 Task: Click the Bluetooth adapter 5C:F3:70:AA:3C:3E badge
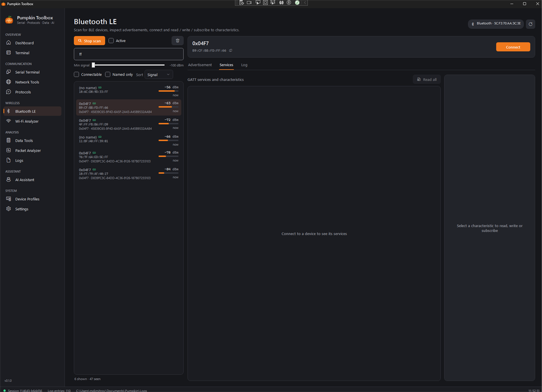[496, 24]
